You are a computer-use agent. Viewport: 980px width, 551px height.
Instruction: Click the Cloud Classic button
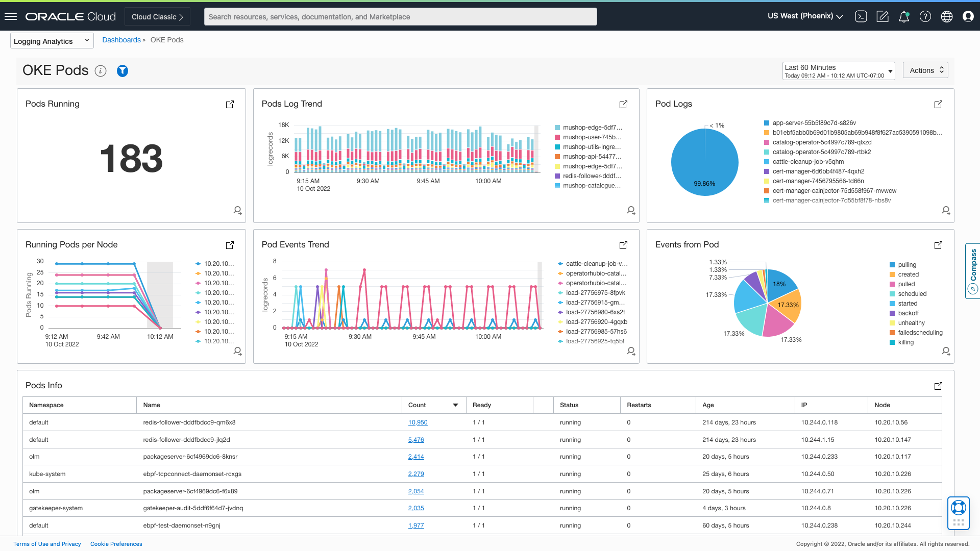(x=157, y=17)
